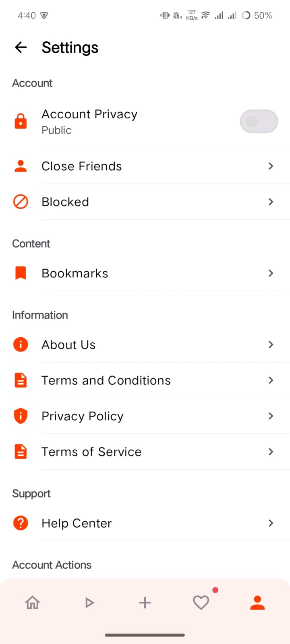Open Terms and Conditions
This screenshot has width=290, height=644.
coord(106,380)
